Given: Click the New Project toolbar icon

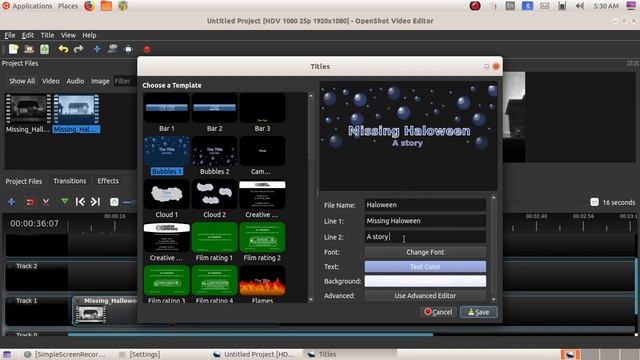Looking at the screenshot, I should [x=13, y=49].
